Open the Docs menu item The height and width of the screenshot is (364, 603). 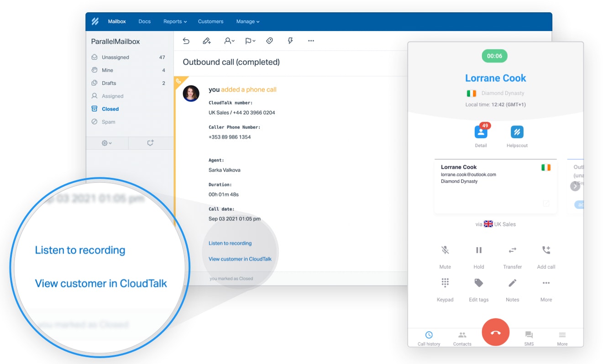pyautogui.click(x=145, y=21)
